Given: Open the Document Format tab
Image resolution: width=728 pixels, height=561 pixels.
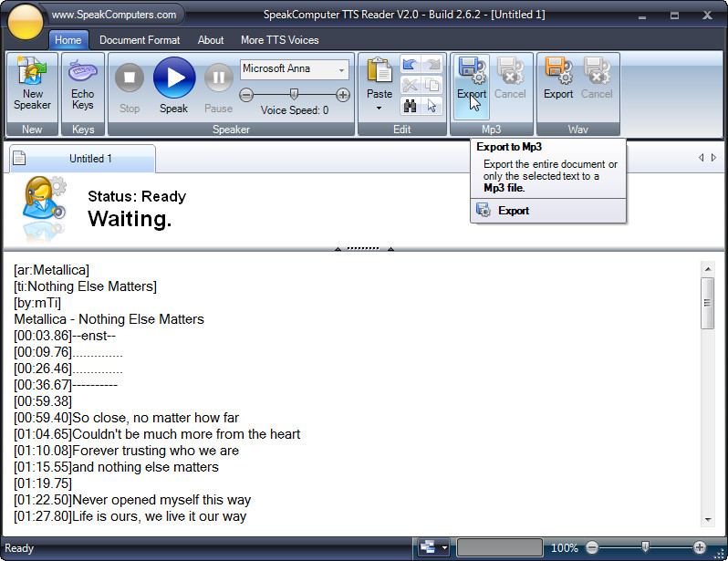Looking at the screenshot, I should 140,40.
